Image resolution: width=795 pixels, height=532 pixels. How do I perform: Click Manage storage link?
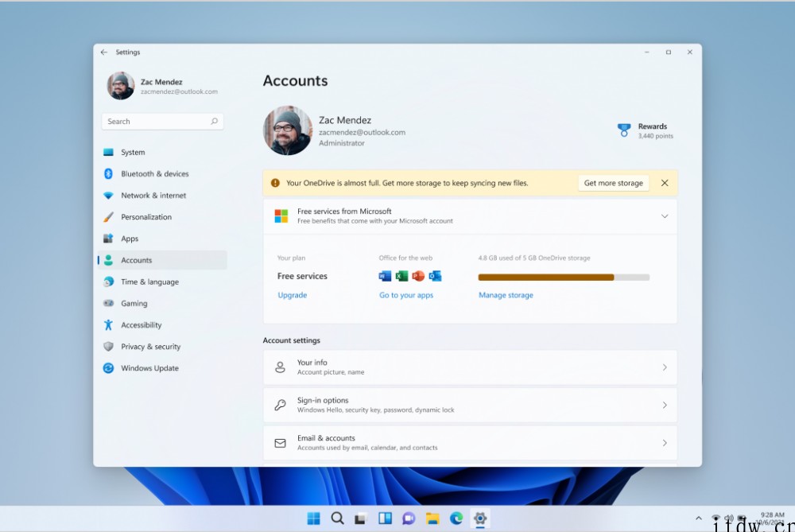pyautogui.click(x=506, y=295)
